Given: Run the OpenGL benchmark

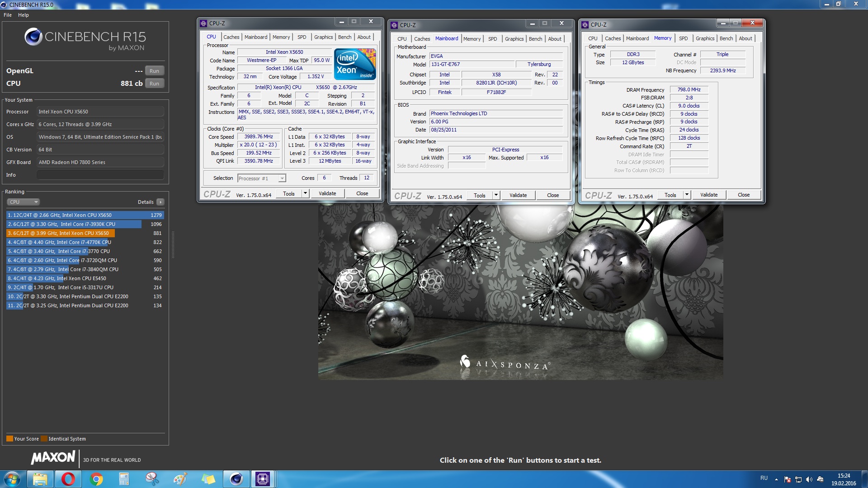Looking at the screenshot, I should (x=154, y=71).
